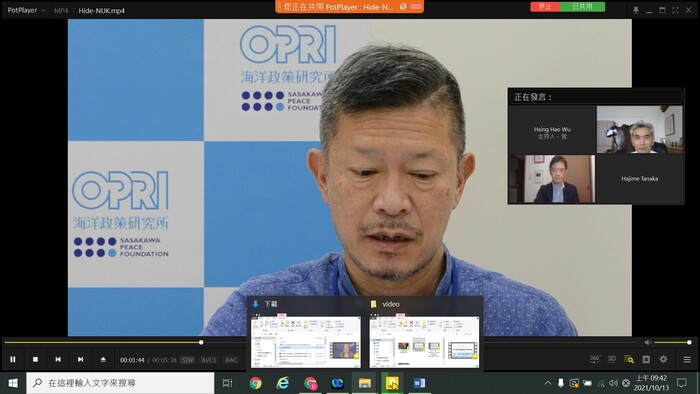Open the chapter/bookmark search icon

coord(629,359)
